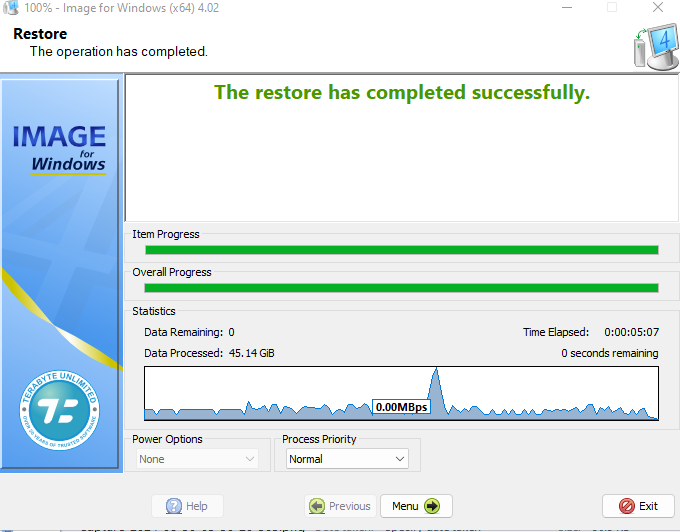Click the 'restore has completed successfully' message
The height and width of the screenshot is (532, 680).
coord(402,92)
